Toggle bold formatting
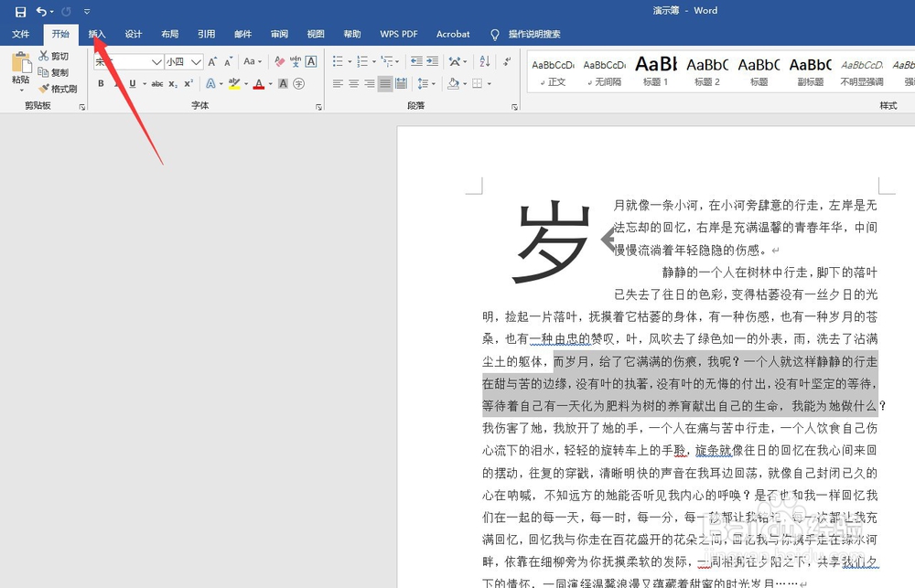Viewport: 915px width, 588px height. [x=101, y=83]
